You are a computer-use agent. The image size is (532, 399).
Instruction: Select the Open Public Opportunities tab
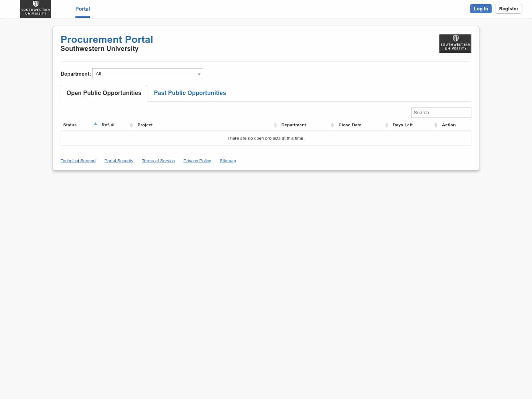tap(103, 93)
